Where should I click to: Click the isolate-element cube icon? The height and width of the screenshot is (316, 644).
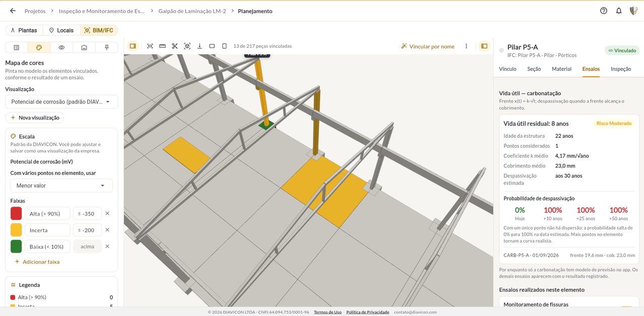187,46
